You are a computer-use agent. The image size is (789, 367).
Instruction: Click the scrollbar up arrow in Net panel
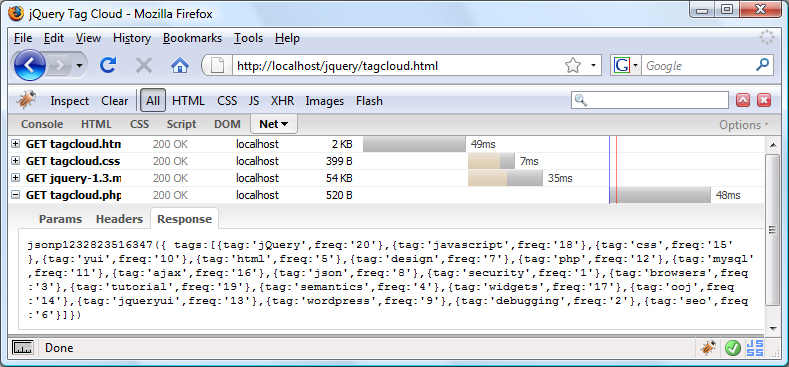pos(773,145)
